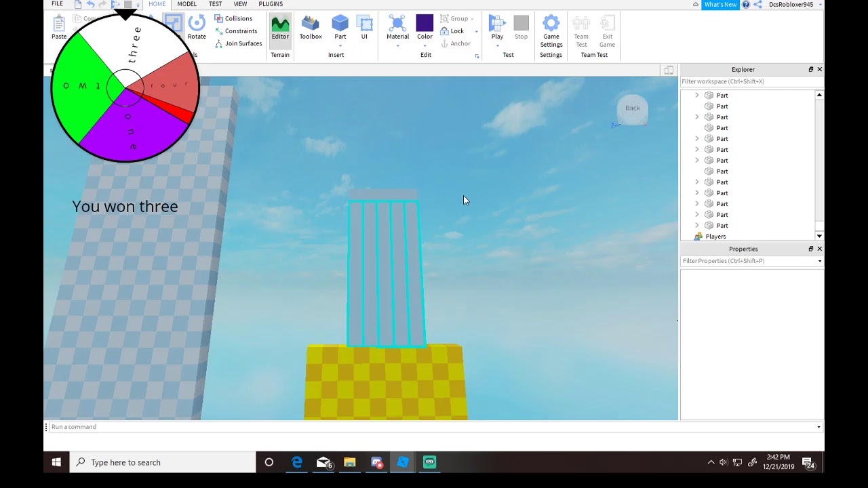Toggle the device emulation icon above viewport
Image resolution: width=868 pixels, height=488 pixels.
pyautogui.click(x=669, y=70)
